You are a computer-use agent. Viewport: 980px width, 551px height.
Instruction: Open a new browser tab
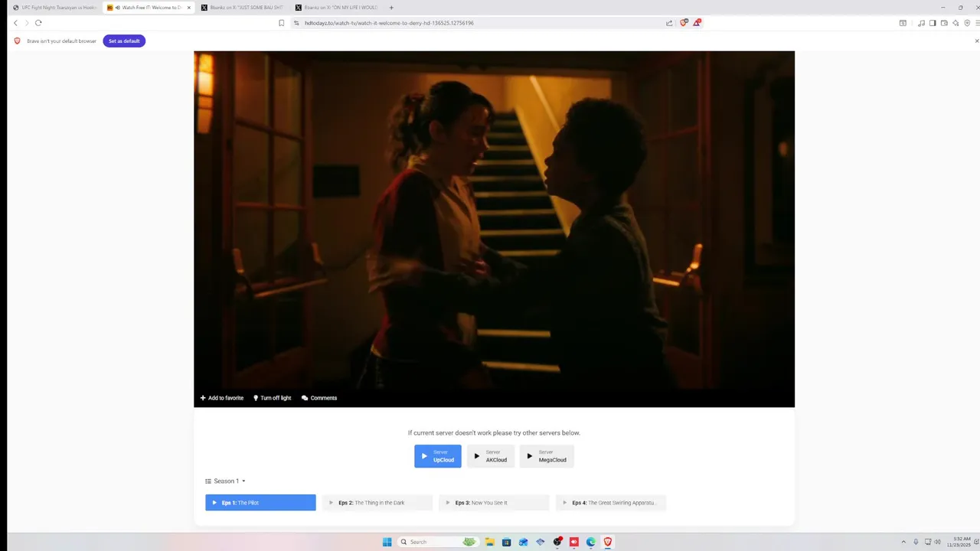click(x=391, y=8)
